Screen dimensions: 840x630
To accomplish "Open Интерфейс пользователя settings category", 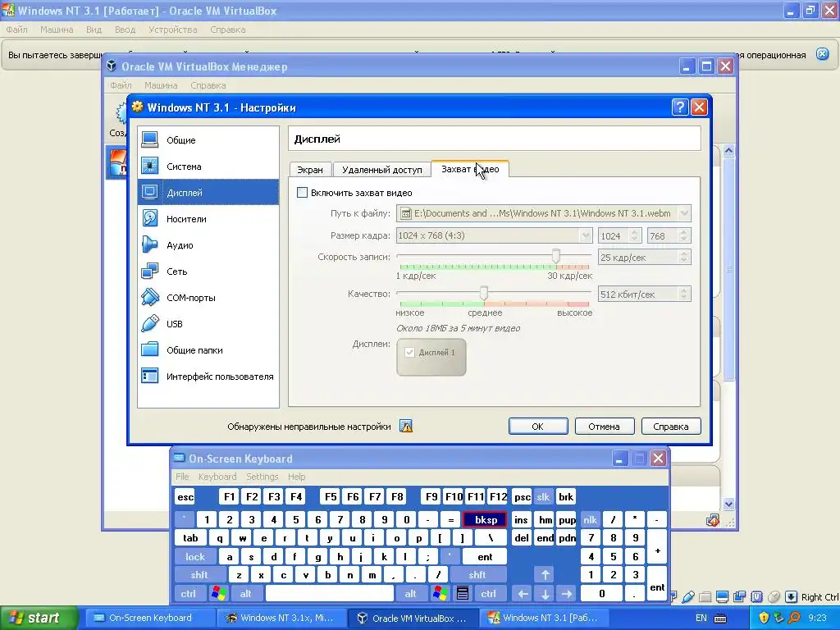I will pos(208,376).
